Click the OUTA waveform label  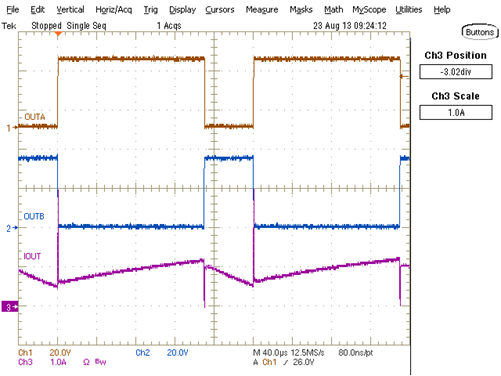(x=35, y=117)
